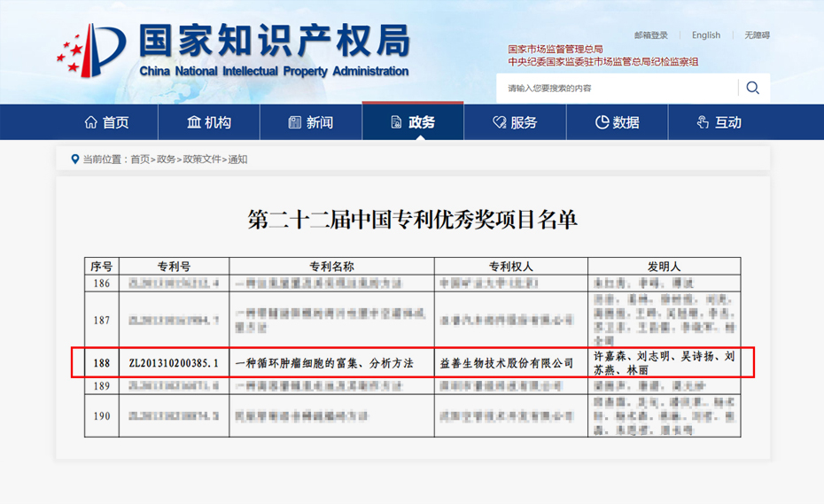Image resolution: width=824 pixels, height=504 pixels.
Task: Click the 无障碍 accessibility link
Action: (757, 35)
